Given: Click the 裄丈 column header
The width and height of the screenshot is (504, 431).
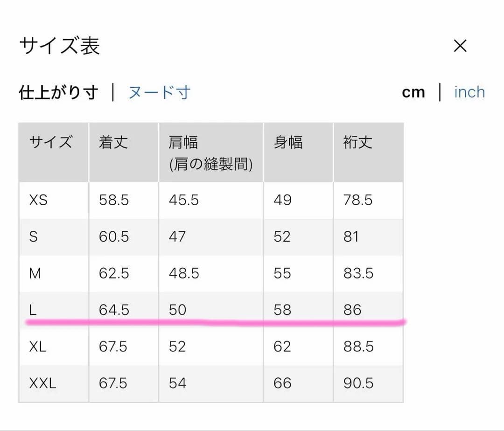Looking at the screenshot, I should (357, 143).
